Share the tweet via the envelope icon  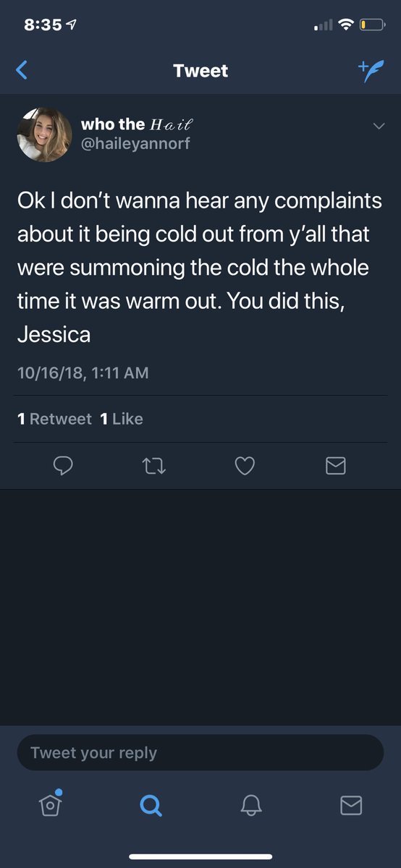335,467
